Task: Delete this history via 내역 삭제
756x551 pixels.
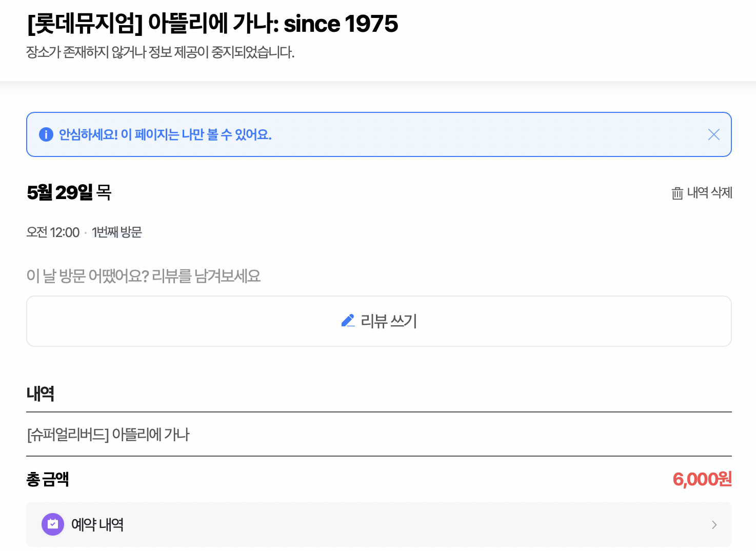Action: pos(702,193)
